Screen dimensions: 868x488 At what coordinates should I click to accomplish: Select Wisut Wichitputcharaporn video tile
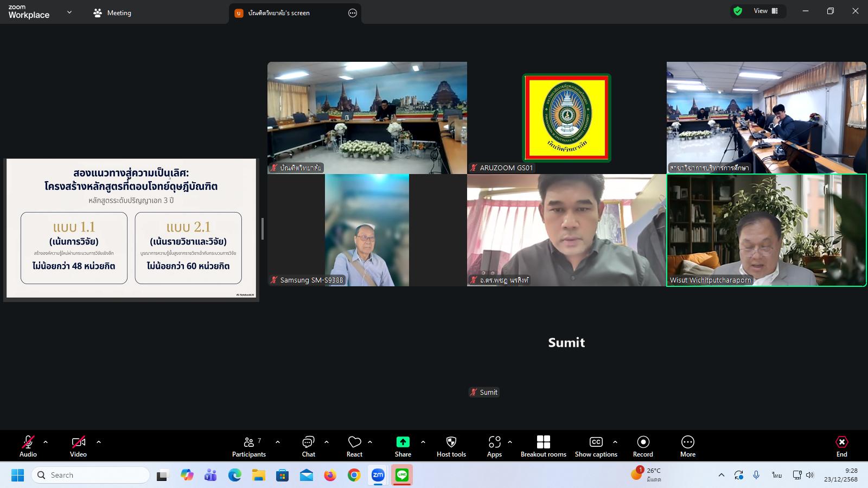tap(766, 230)
